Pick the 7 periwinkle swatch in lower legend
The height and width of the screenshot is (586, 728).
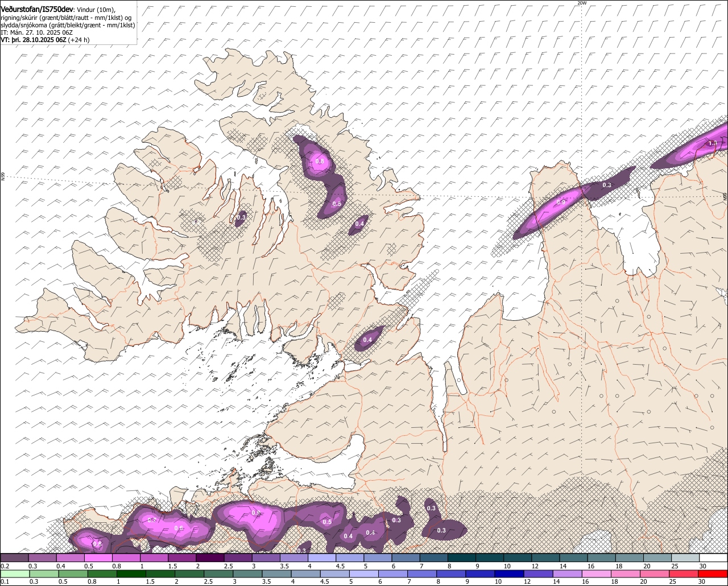click(423, 574)
